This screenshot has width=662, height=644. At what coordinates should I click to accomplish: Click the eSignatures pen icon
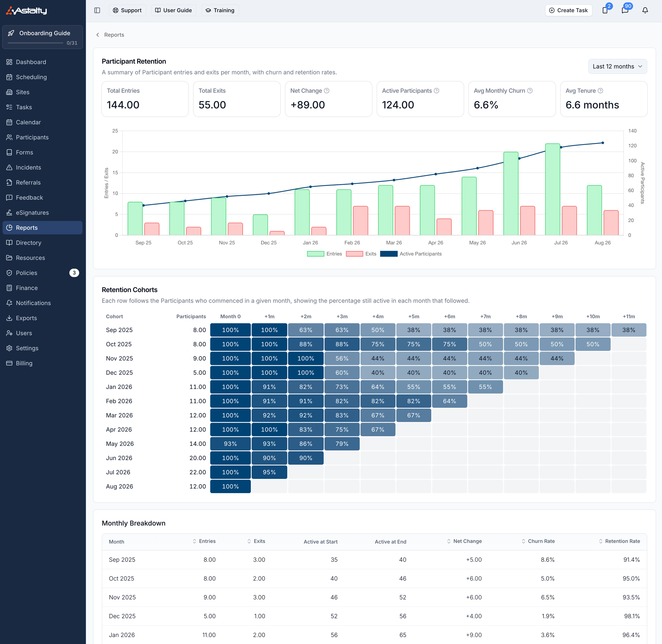[x=9, y=213]
